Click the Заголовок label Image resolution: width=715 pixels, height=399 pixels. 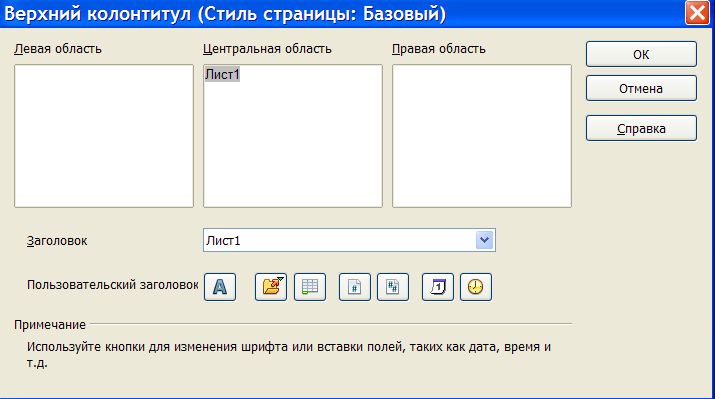(x=57, y=241)
